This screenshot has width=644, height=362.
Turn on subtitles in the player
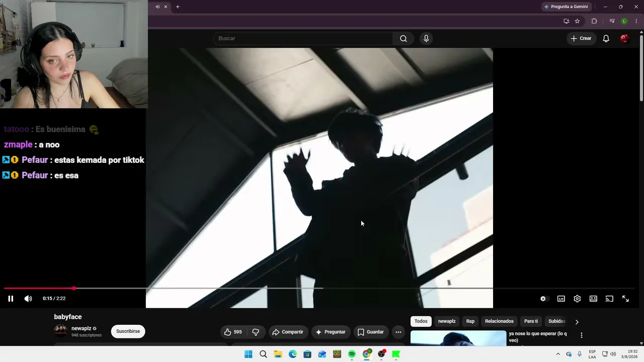click(x=561, y=299)
